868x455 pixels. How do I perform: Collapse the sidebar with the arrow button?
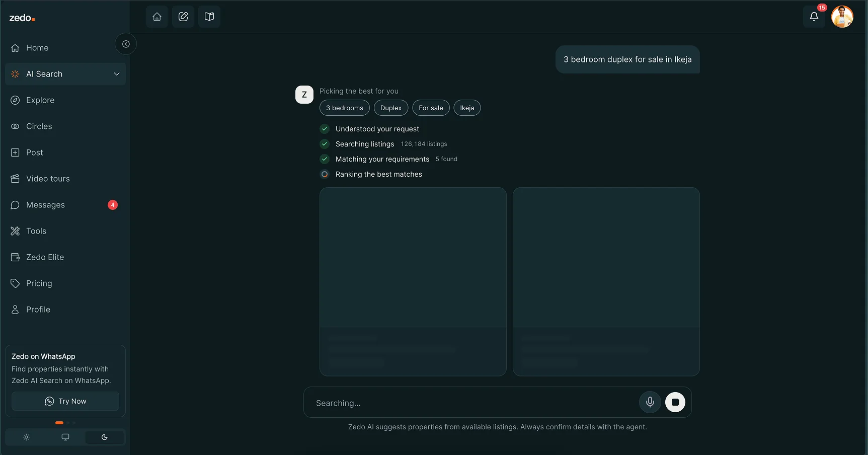click(x=126, y=44)
